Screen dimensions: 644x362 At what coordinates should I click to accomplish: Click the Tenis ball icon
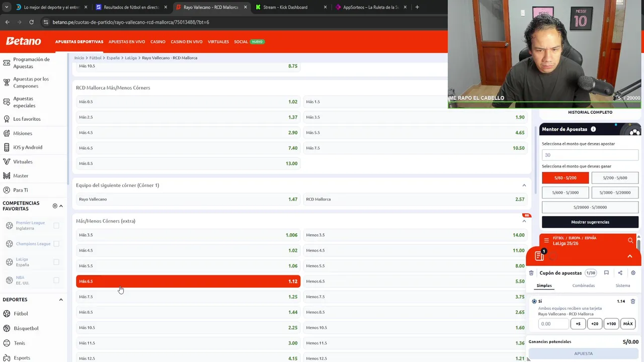click(7, 343)
